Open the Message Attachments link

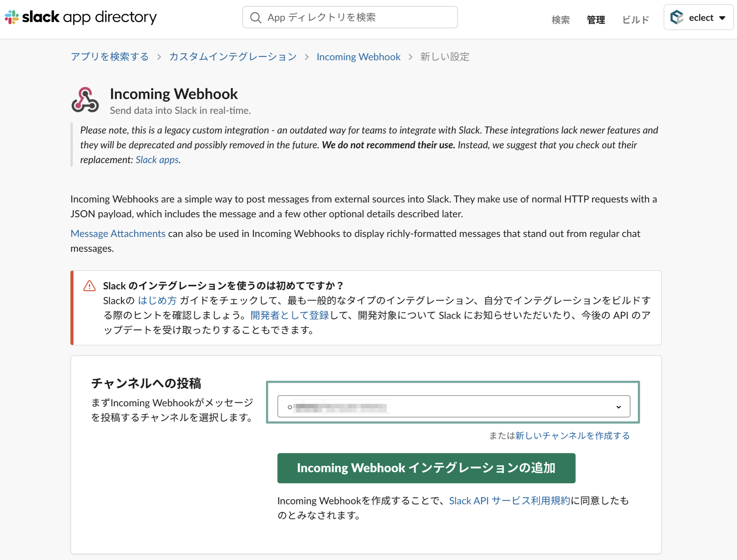click(118, 234)
